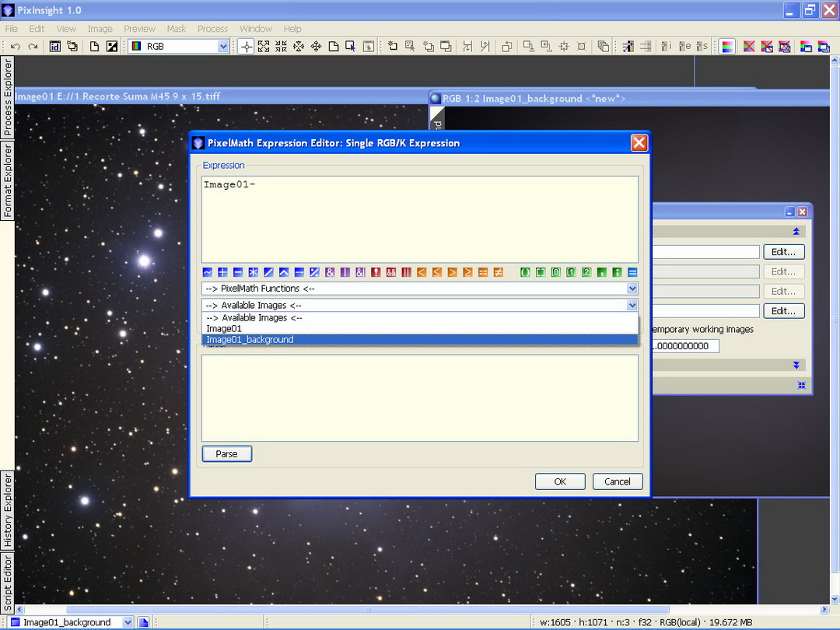Insert the logical AND (&&) operator
840x630 pixels.
pos(391,272)
